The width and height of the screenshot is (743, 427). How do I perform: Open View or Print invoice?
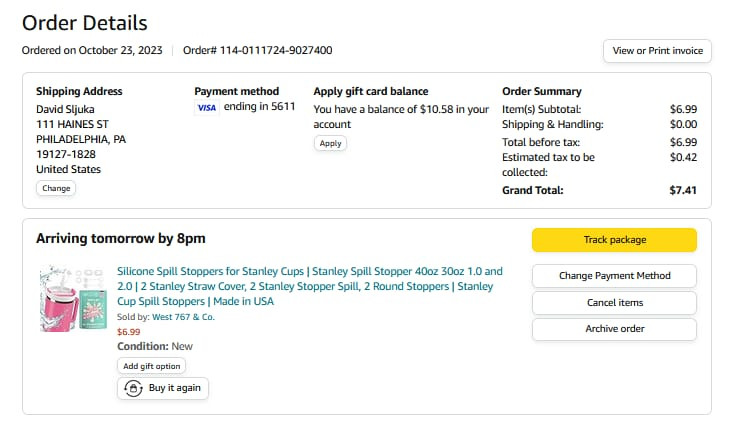coord(657,51)
